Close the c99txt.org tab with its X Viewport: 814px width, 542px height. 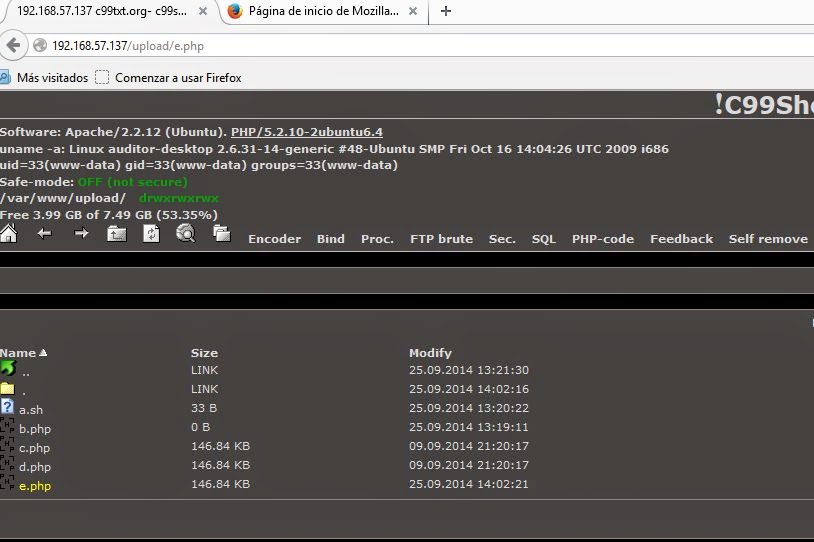[203, 11]
